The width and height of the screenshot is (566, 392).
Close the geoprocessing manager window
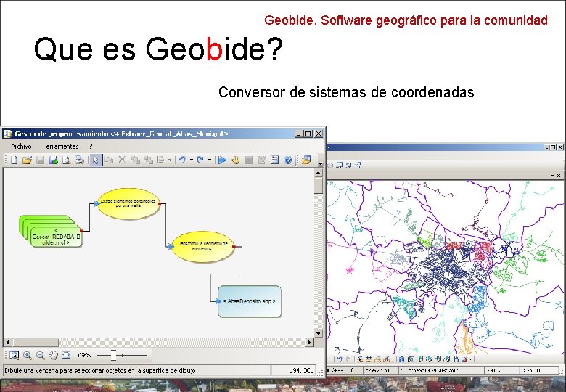319,134
